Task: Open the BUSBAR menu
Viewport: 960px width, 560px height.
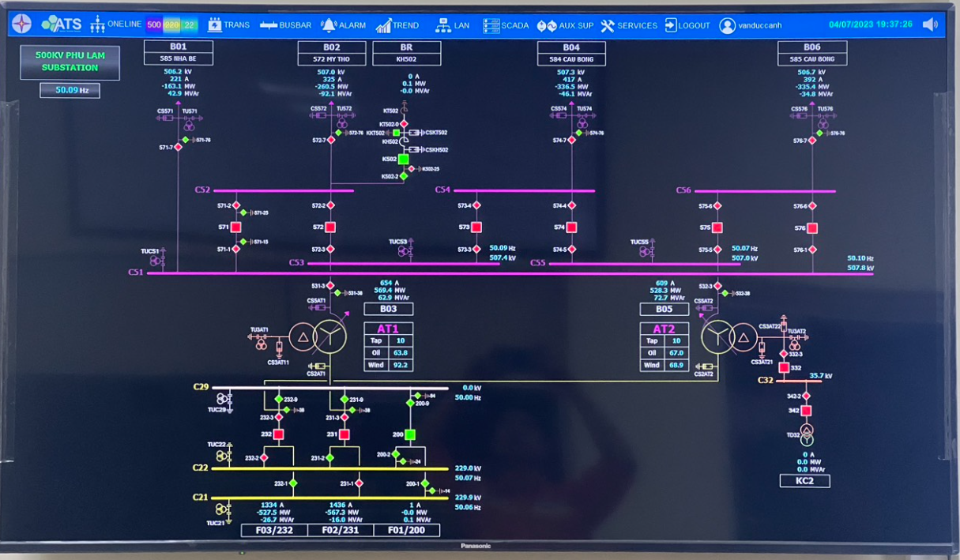Action: [x=284, y=25]
